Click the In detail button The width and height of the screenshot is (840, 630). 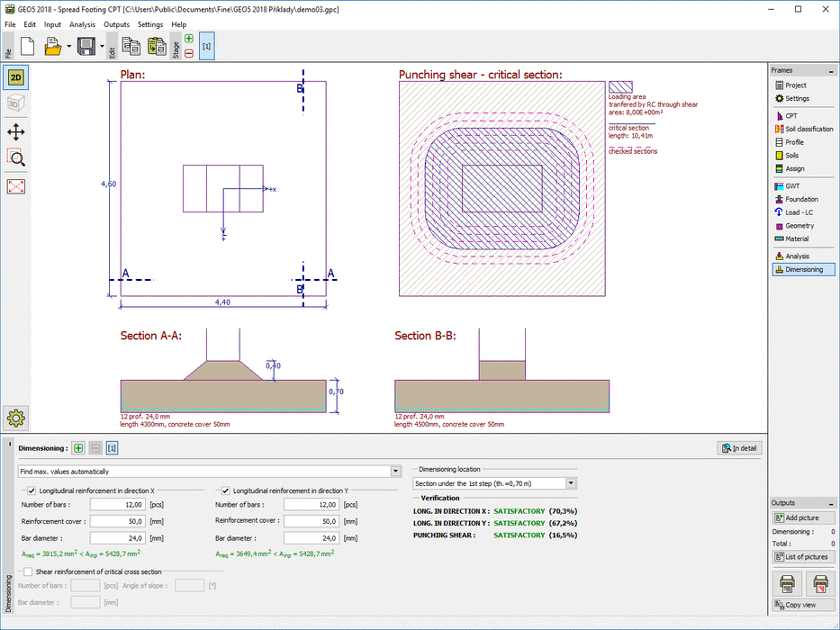coord(738,448)
